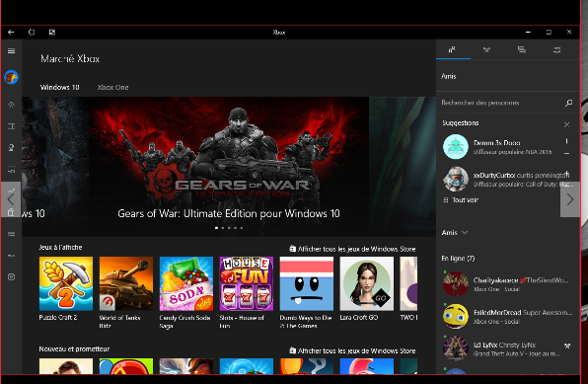
Task: Dismiss the Demm 3s Doco suggestion with minus
Action: pos(566,153)
